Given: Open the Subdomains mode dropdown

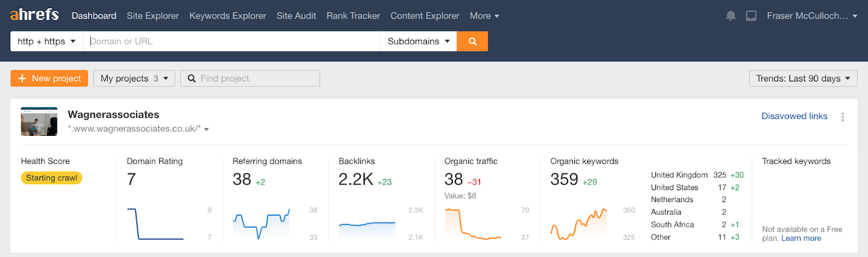Looking at the screenshot, I should coord(418,41).
